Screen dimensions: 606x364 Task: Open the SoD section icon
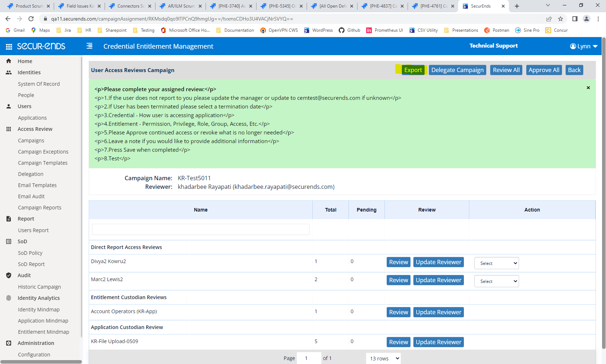(x=9, y=241)
